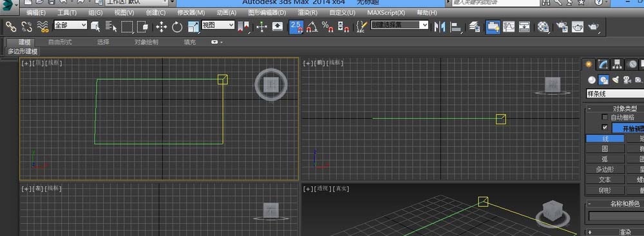Open the Rendered Frame Window icon
The height and width of the screenshot is (236, 644).
click(578, 27)
